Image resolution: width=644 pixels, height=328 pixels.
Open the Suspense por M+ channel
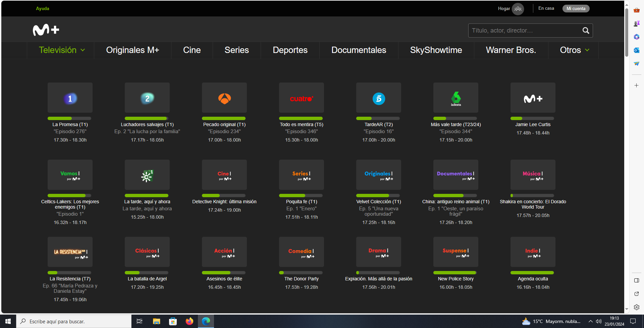click(456, 252)
